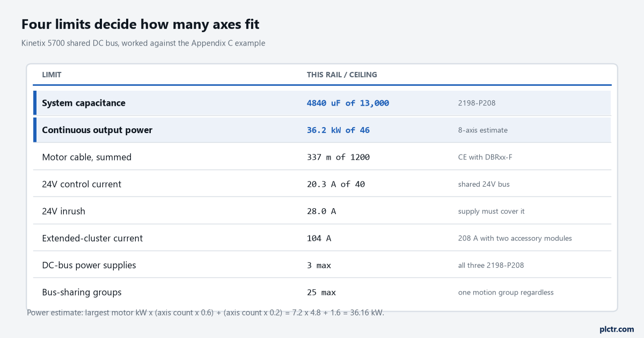Click the "THIS RAIL / CEILING" column header
The image size is (644, 338).
(342, 75)
